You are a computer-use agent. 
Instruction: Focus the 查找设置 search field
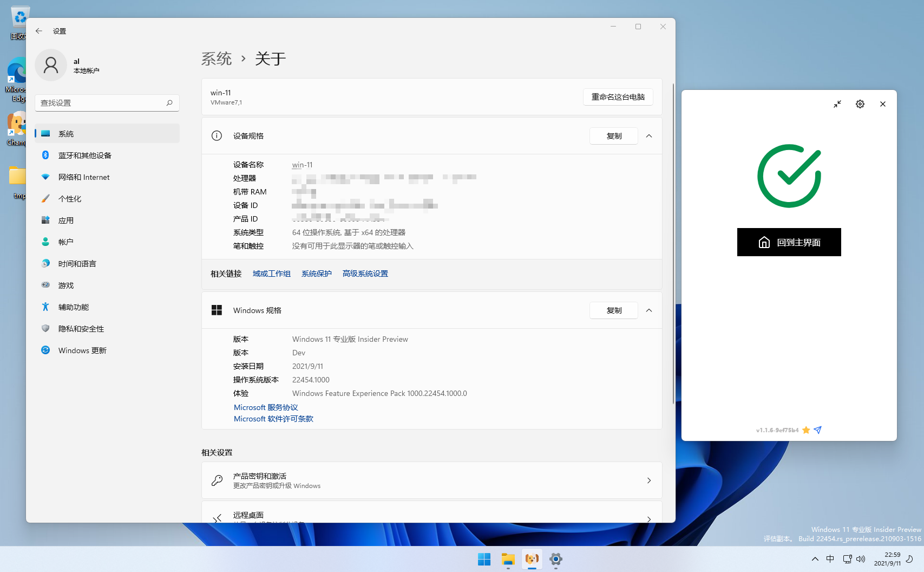pyautogui.click(x=107, y=103)
